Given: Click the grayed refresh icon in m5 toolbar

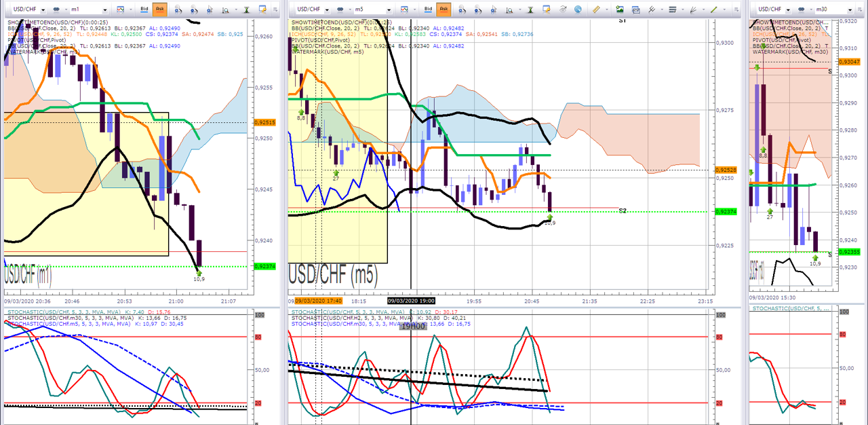Looking at the screenshot, I should pos(563,10).
